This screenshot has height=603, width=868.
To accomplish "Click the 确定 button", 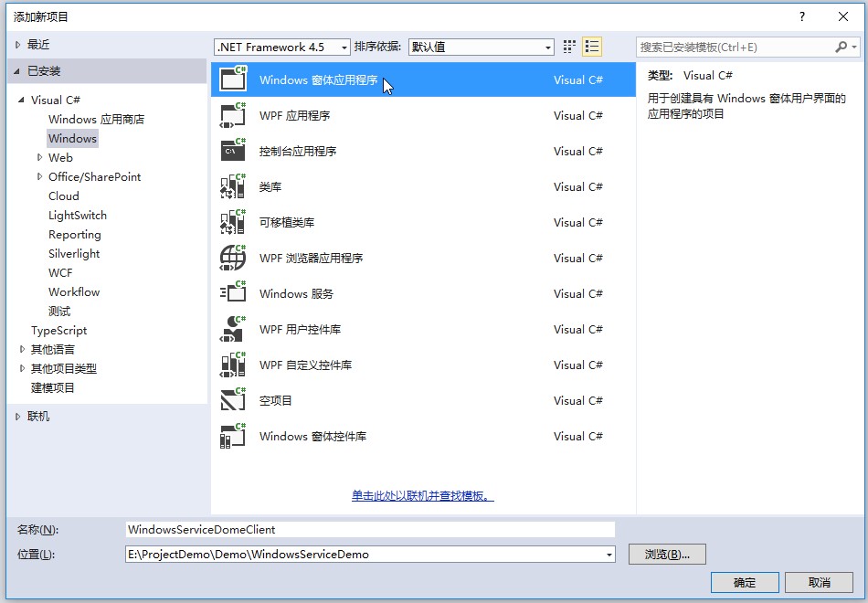I will pos(744,583).
